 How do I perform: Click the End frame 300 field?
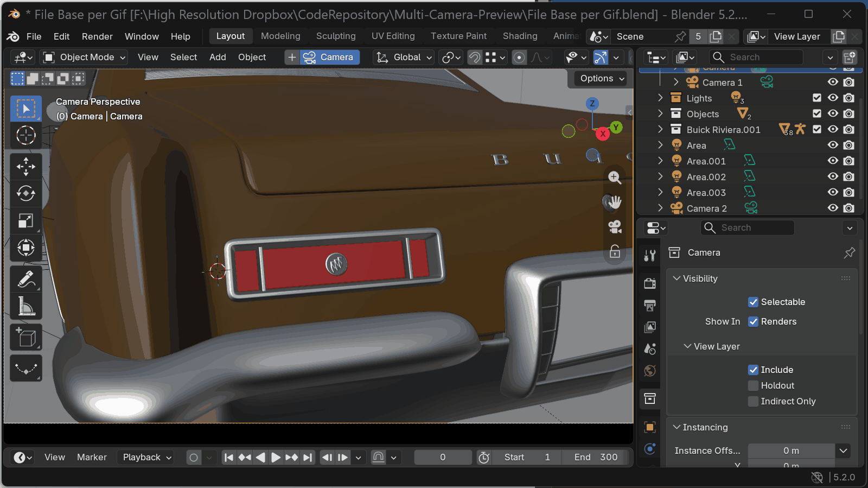(x=596, y=457)
